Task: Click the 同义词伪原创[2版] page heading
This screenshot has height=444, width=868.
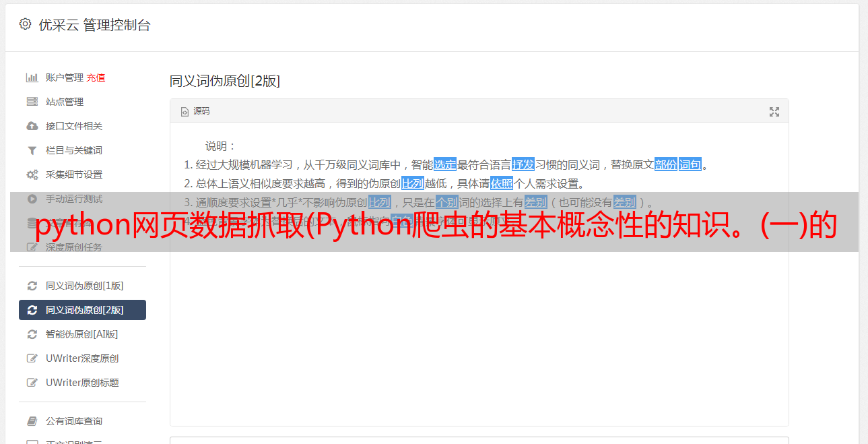Action: (x=225, y=81)
